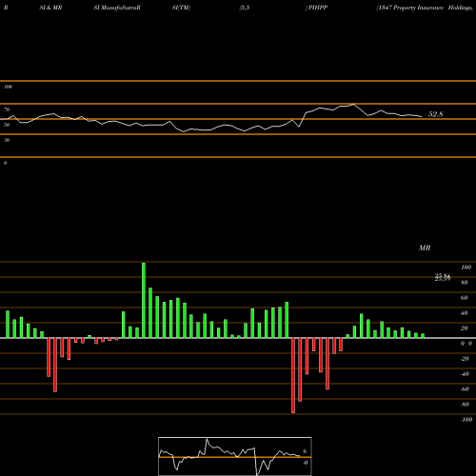476x476 pixels.
Task: Select the 'SI(TM)' header label
Action: tap(181, 8)
